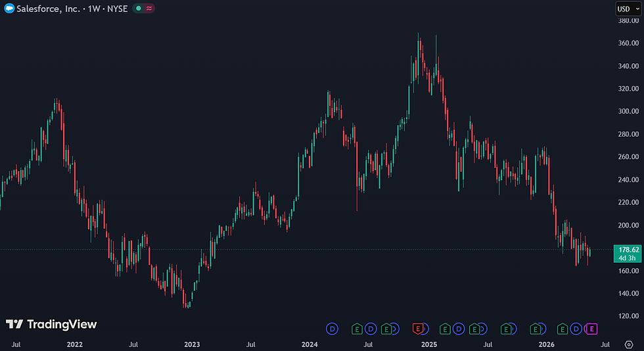Click the 280.00 price axis label
The height and width of the screenshot is (351, 644).
click(x=628, y=134)
